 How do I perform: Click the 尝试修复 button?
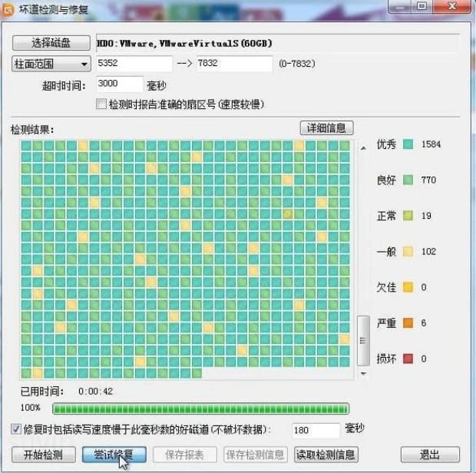[114, 455]
